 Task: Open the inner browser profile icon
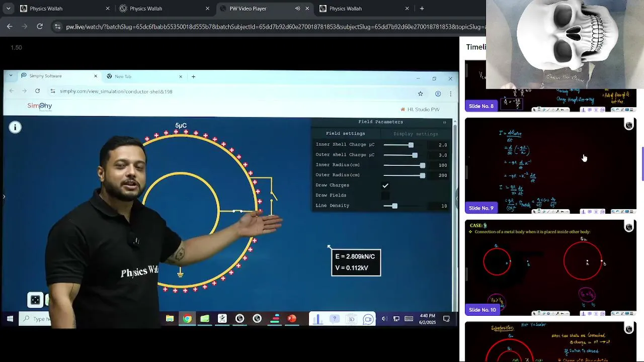(x=438, y=94)
